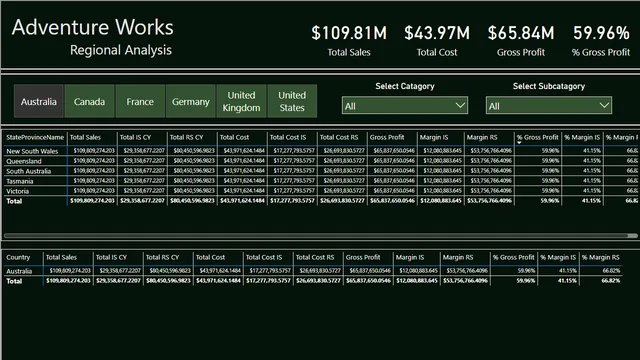Sort state table by Total Sales header

click(85, 138)
